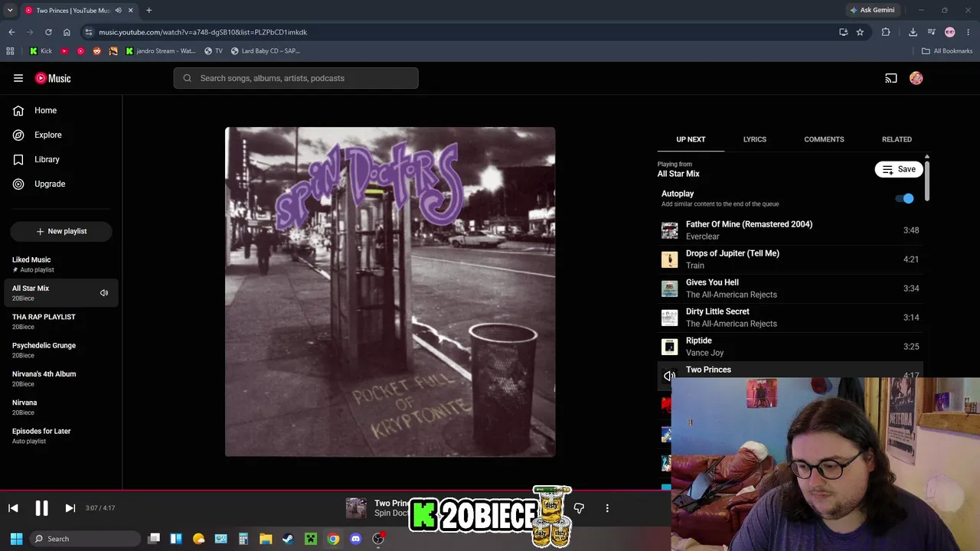Expand the tab search dropdown
This screenshot has width=980, height=551.
click(x=10, y=10)
